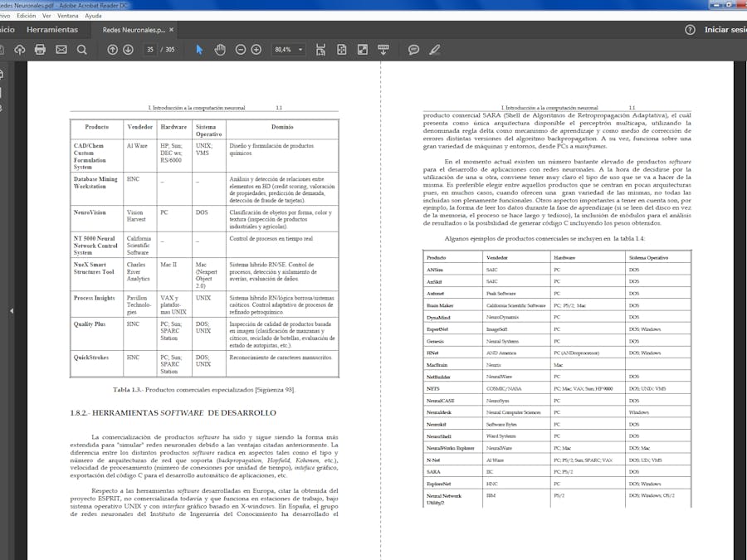Select the Hand tool for panning
Image resolution: width=747 pixels, height=560 pixels.
[219, 49]
